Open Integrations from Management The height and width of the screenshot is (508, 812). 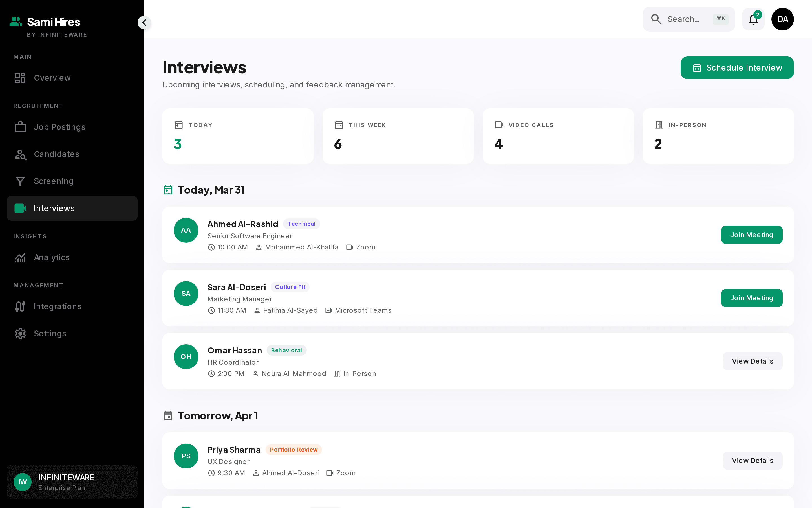[72, 306]
